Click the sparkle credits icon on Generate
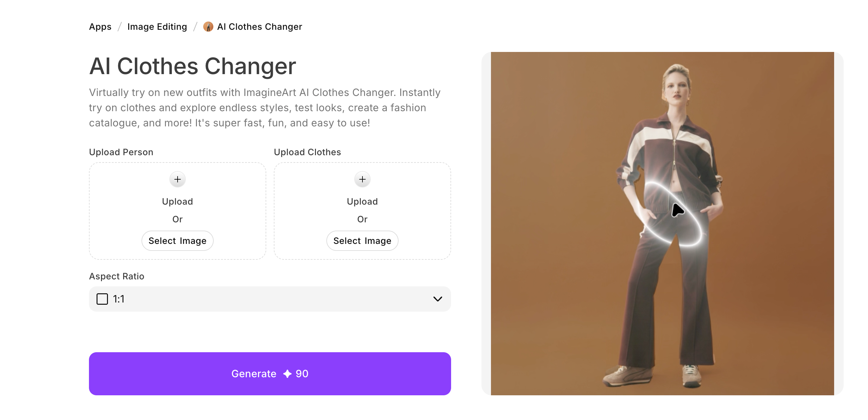868x420 pixels. tap(287, 374)
